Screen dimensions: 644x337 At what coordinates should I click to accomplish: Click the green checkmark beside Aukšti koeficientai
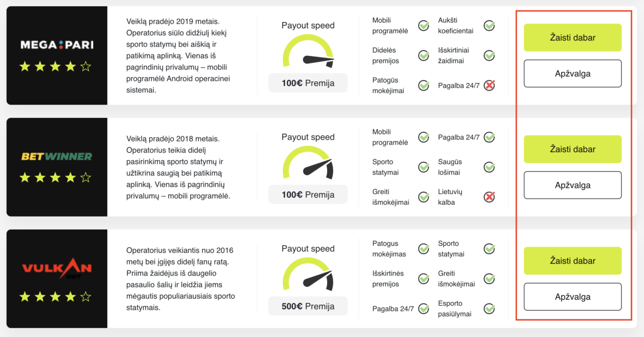489,25
